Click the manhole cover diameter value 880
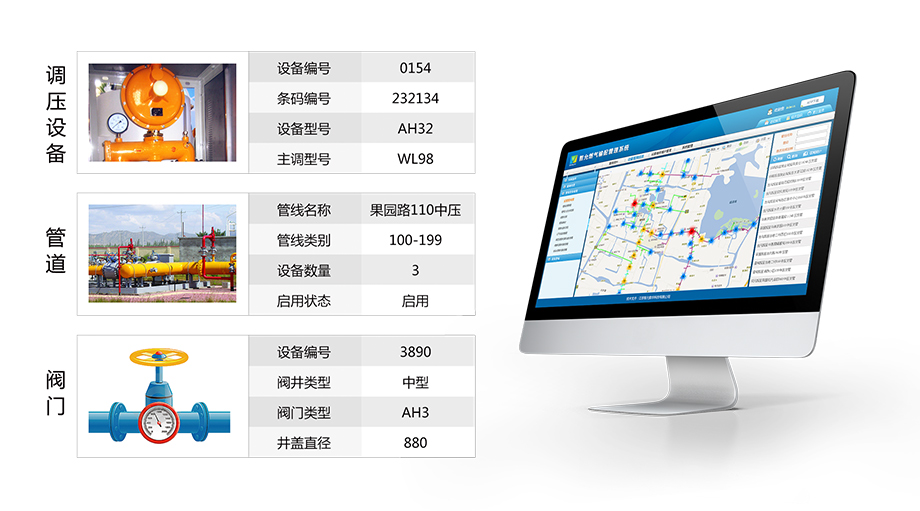 click(x=415, y=443)
